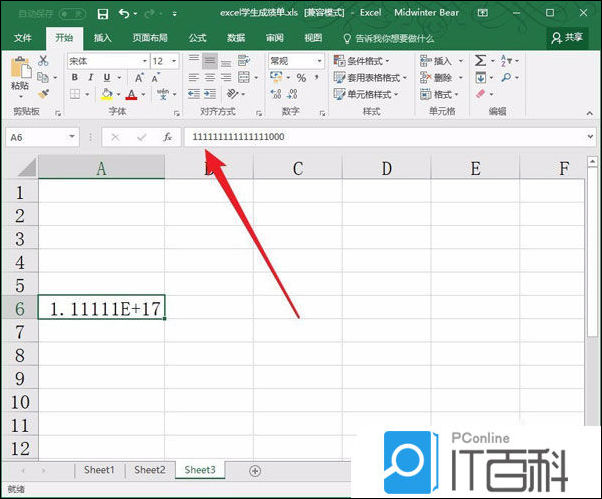The width and height of the screenshot is (602, 499).
Task: Toggle left horizontal alignment
Action: pos(194,78)
